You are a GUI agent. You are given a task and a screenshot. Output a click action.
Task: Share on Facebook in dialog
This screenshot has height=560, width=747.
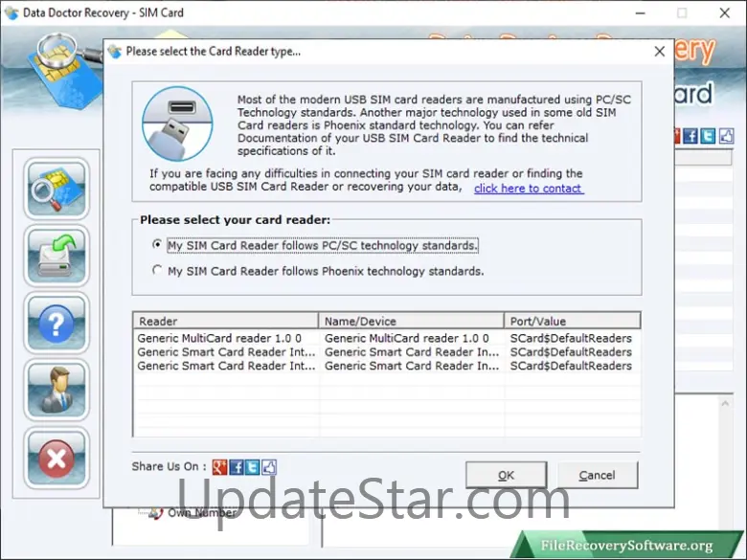click(237, 467)
